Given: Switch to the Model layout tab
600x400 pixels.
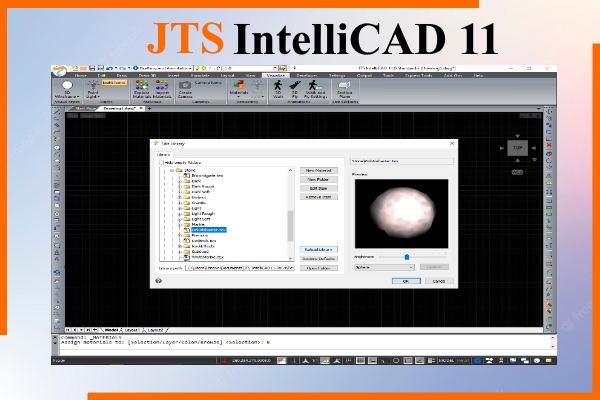Looking at the screenshot, I should [111, 330].
